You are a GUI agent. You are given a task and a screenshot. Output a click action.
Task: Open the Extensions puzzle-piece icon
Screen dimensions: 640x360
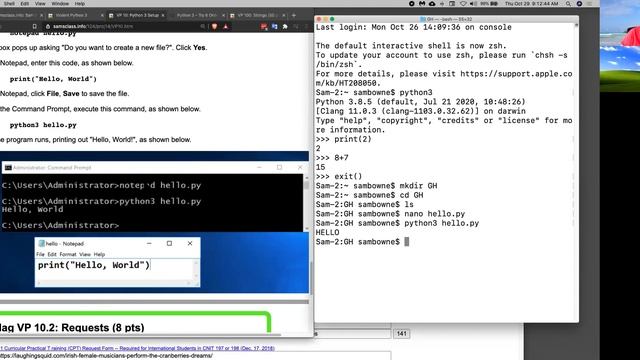[285, 26]
